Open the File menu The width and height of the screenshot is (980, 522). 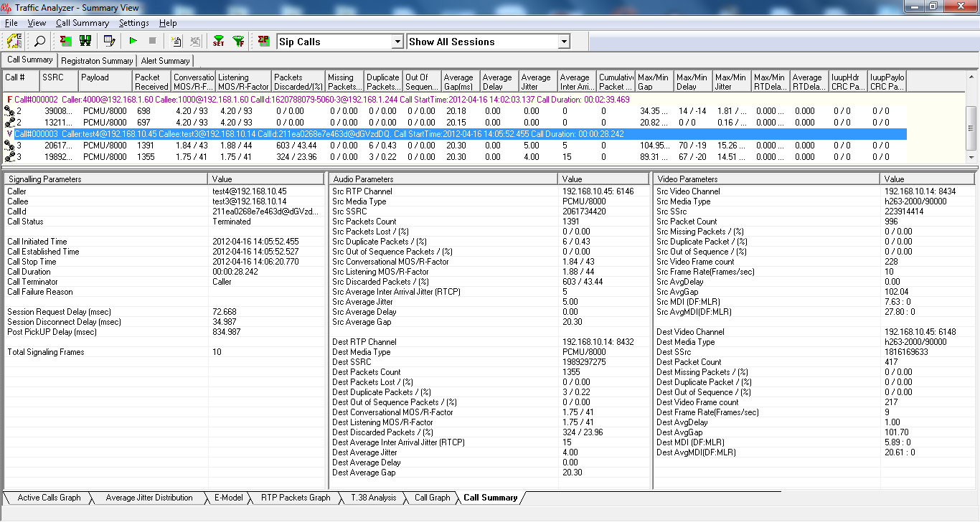[11, 23]
